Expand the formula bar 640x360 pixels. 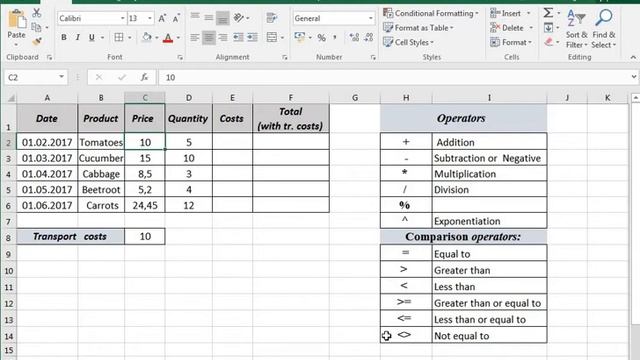coord(633,77)
